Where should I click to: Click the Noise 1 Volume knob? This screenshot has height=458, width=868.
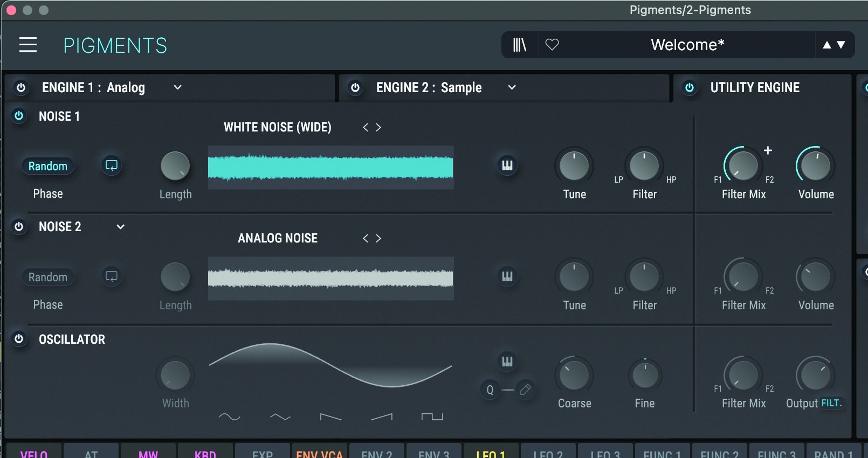click(815, 166)
